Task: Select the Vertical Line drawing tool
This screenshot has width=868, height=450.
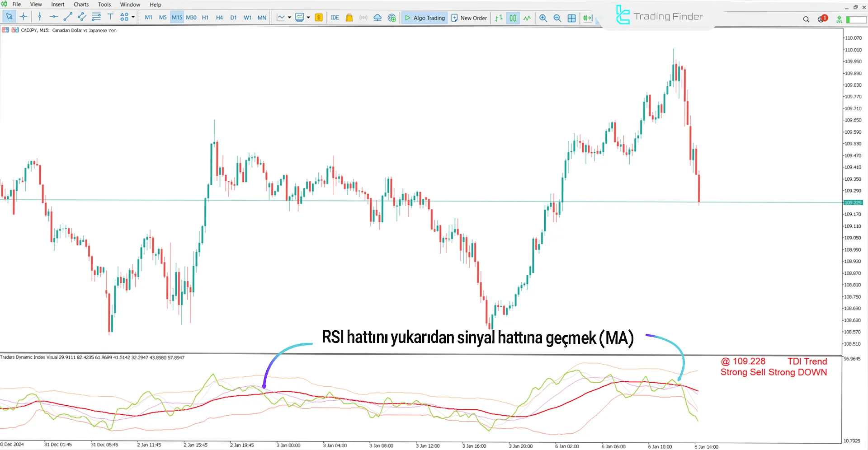Action: [40, 17]
